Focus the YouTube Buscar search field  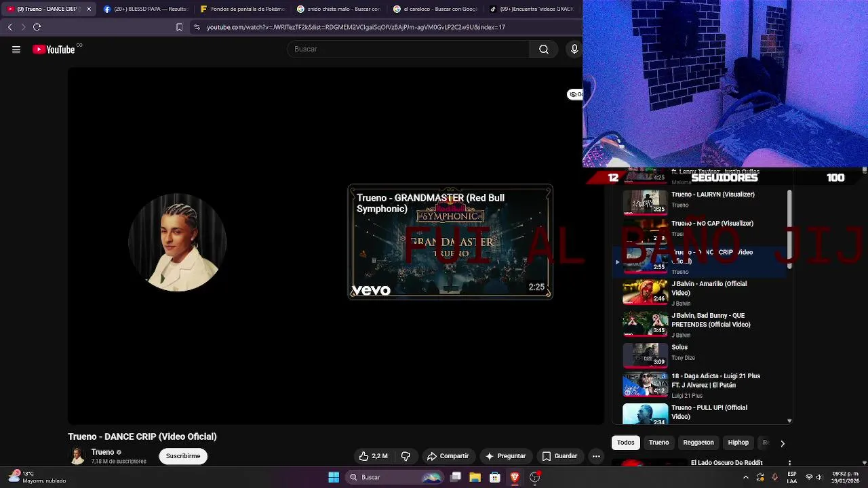point(408,49)
